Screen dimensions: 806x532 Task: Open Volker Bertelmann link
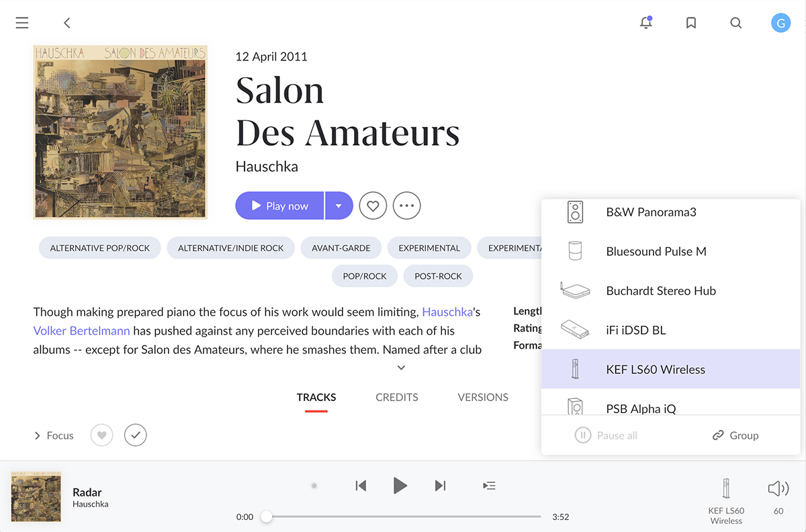[x=81, y=330]
